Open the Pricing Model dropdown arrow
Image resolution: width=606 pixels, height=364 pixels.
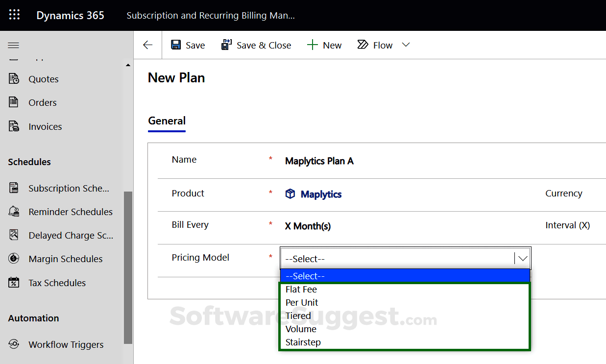click(523, 258)
